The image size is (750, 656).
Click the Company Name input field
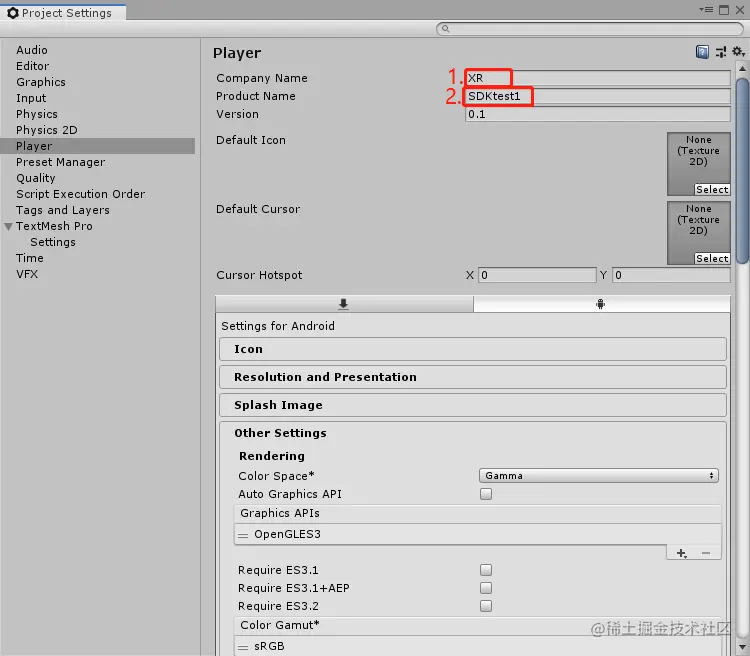[597, 78]
